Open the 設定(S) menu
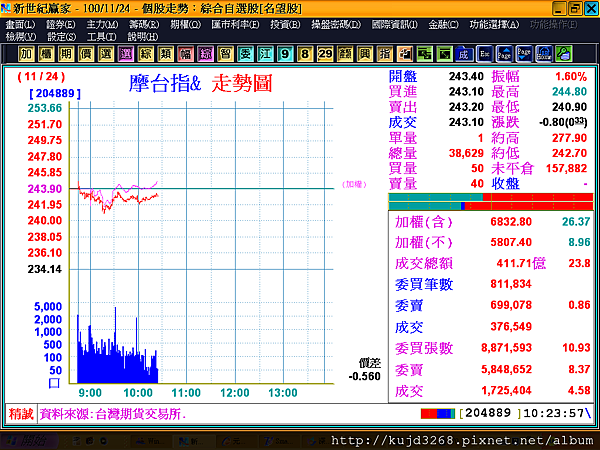600x450 pixels. 61,37
